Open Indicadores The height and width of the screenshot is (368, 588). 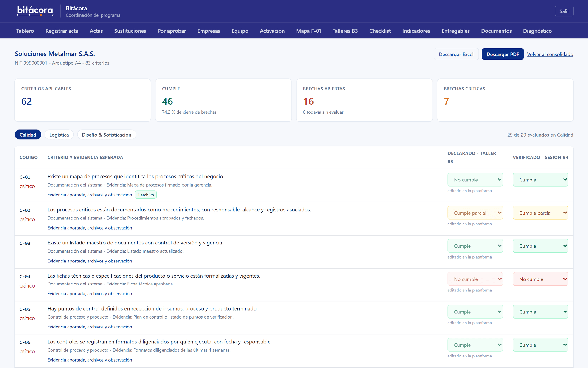pyautogui.click(x=416, y=31)
